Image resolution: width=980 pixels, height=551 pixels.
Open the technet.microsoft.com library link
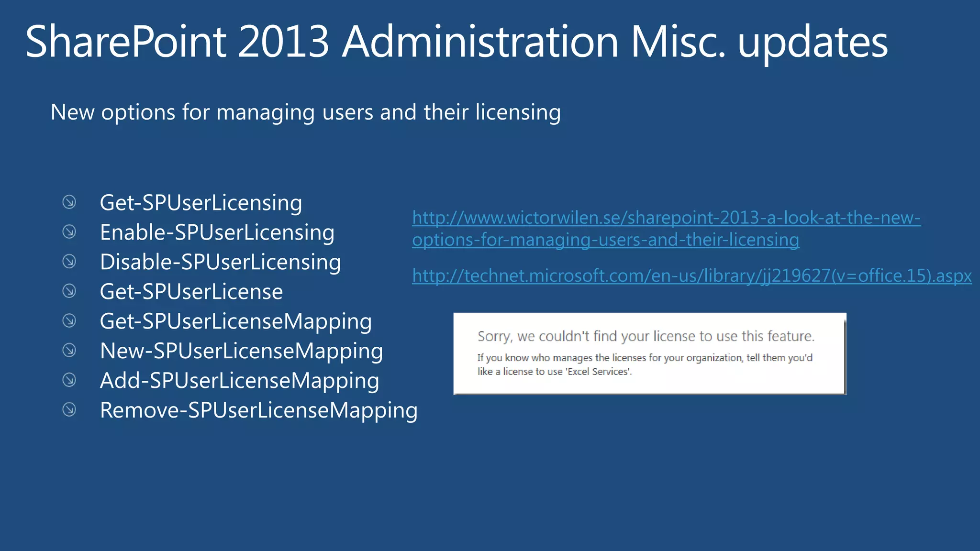(x=692, y=276)
